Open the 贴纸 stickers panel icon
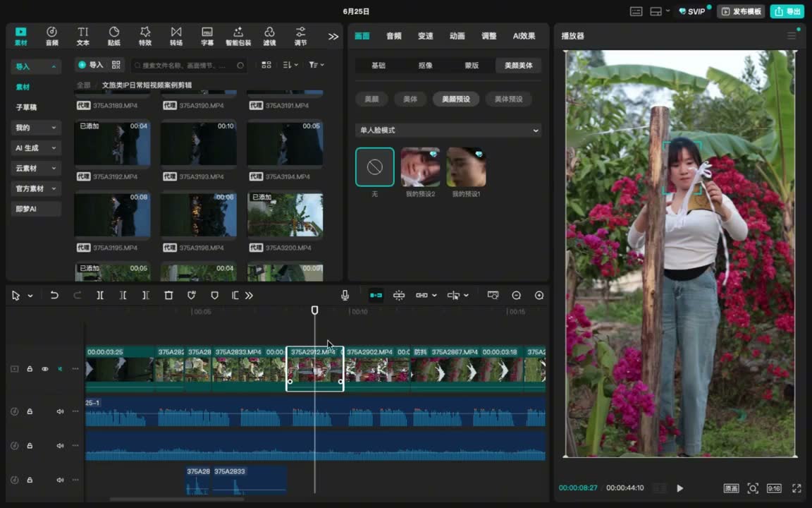 click(x=114, y=36)
